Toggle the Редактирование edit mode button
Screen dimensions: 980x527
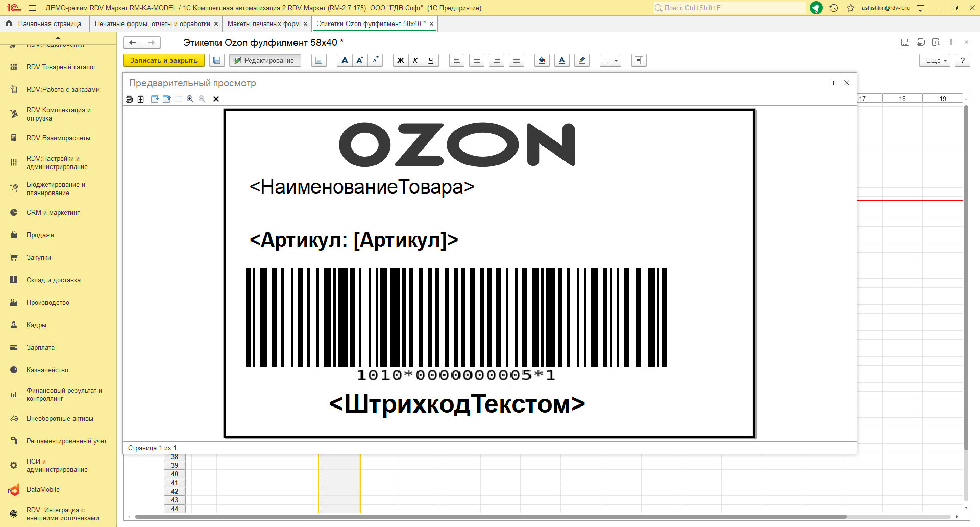[265, 60]
